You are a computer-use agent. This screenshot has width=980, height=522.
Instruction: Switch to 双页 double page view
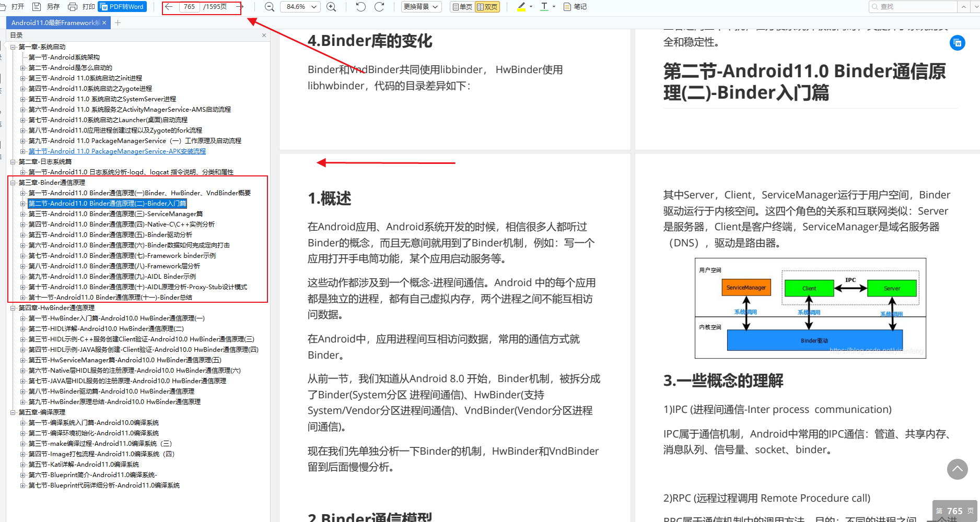click(x=487, y=7)
